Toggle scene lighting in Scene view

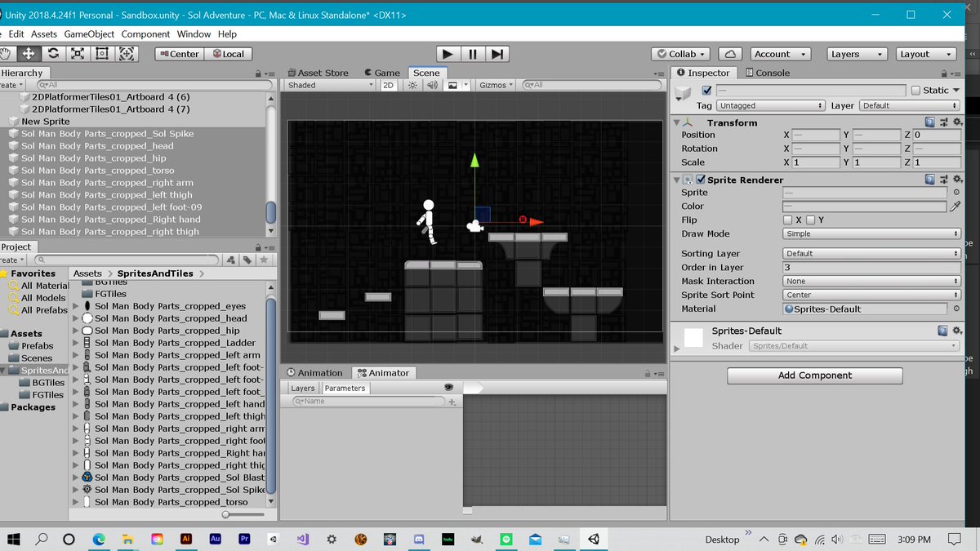click(412, 85)
